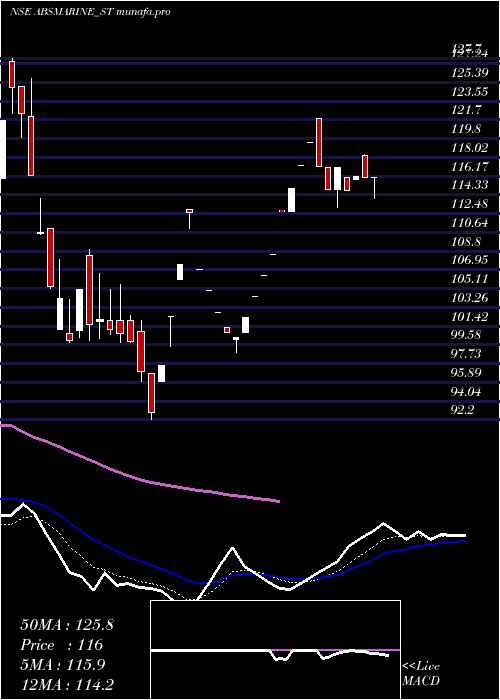Click the 5MA : 115.9 readout

62,664
